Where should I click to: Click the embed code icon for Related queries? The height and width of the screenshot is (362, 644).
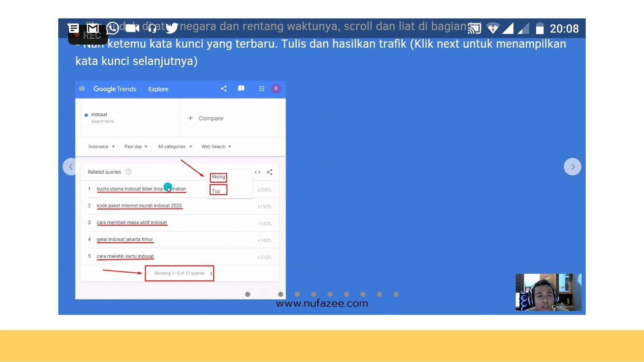(257, 172)
